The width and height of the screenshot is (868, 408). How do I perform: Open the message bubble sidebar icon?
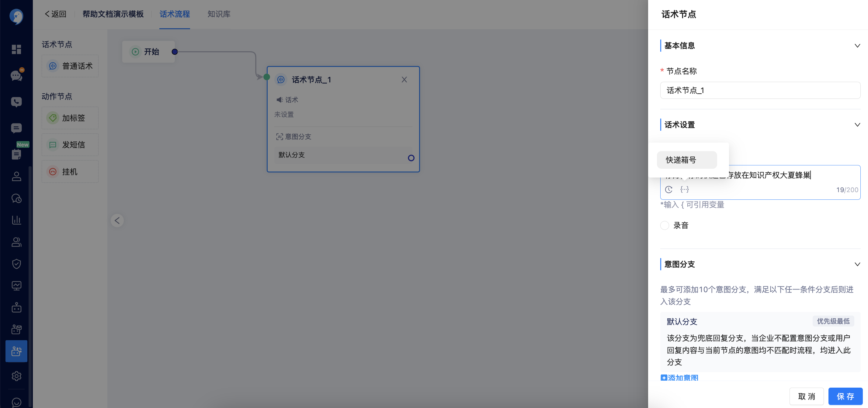coord(16,128)
